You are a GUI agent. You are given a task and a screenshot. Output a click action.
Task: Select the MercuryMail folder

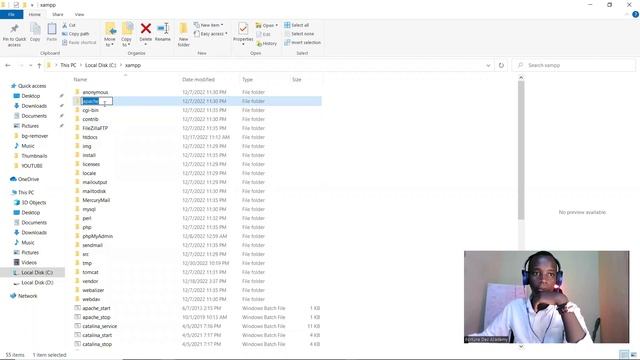96,200
